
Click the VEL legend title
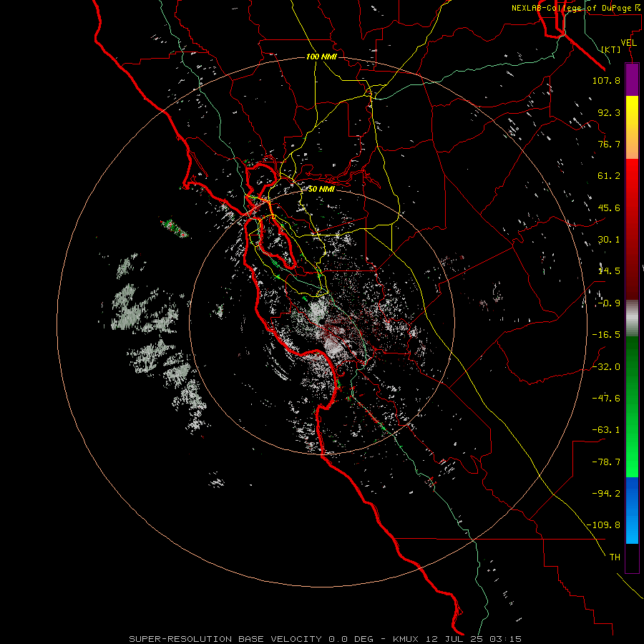629,43
